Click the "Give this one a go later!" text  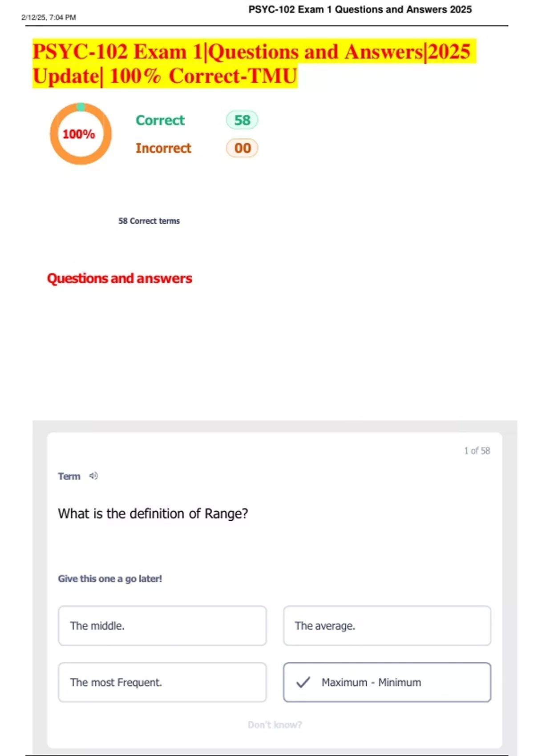[x=110, y=579]
